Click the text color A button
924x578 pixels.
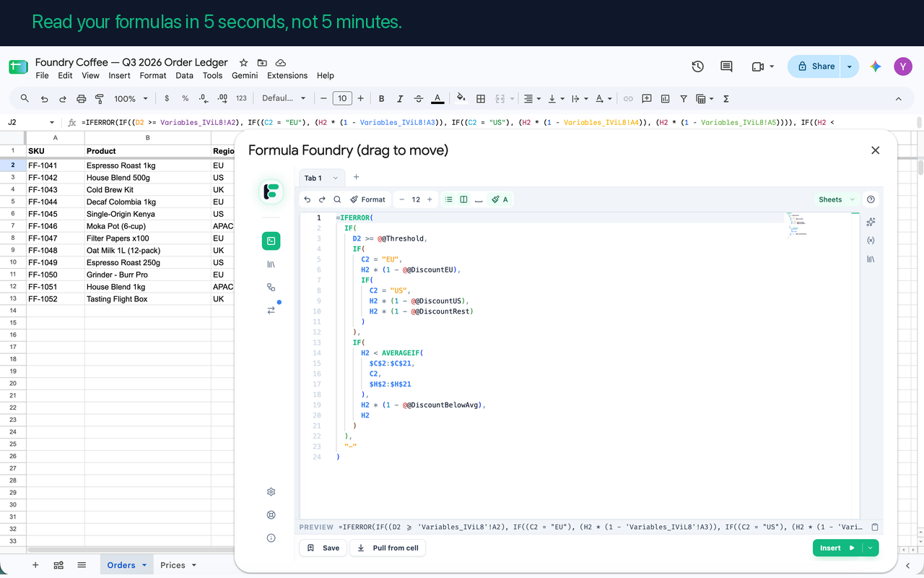(x=437, y=98)
